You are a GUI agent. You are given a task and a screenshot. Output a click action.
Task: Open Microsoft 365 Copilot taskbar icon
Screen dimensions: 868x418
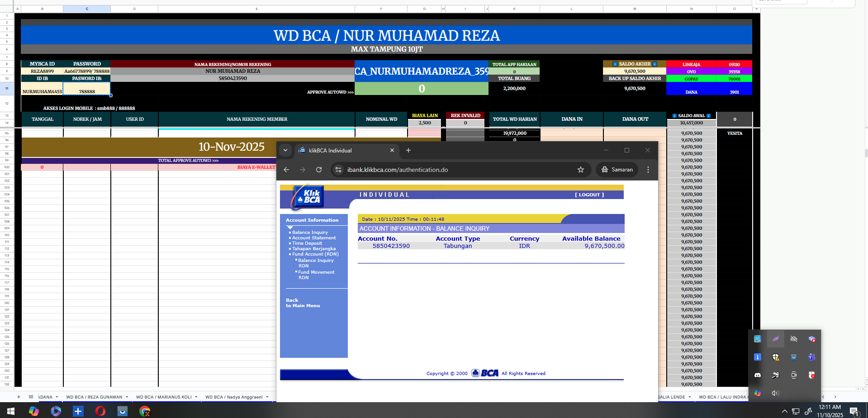(56, 411)
